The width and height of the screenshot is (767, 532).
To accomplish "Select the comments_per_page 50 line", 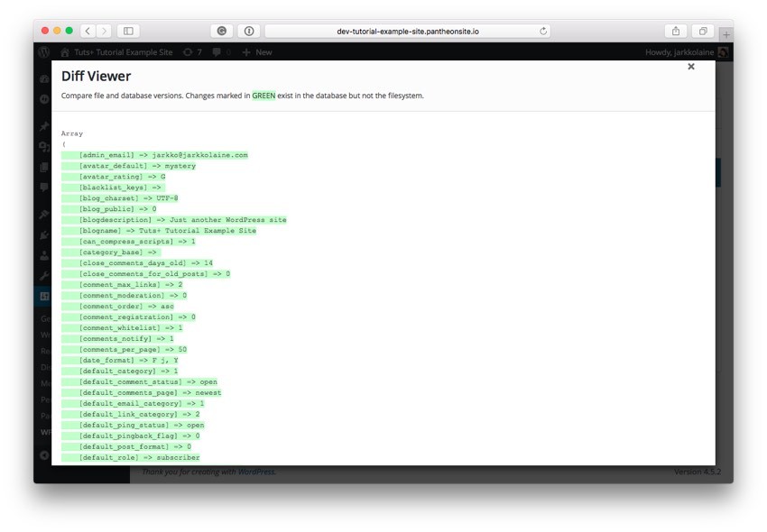I will [125, 349].
